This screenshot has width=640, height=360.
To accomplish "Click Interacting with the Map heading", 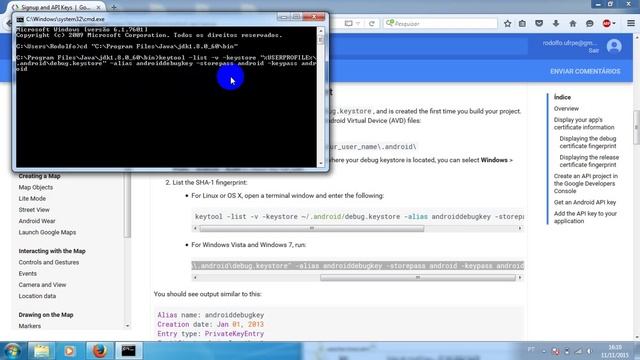I will tap(52, 251).
